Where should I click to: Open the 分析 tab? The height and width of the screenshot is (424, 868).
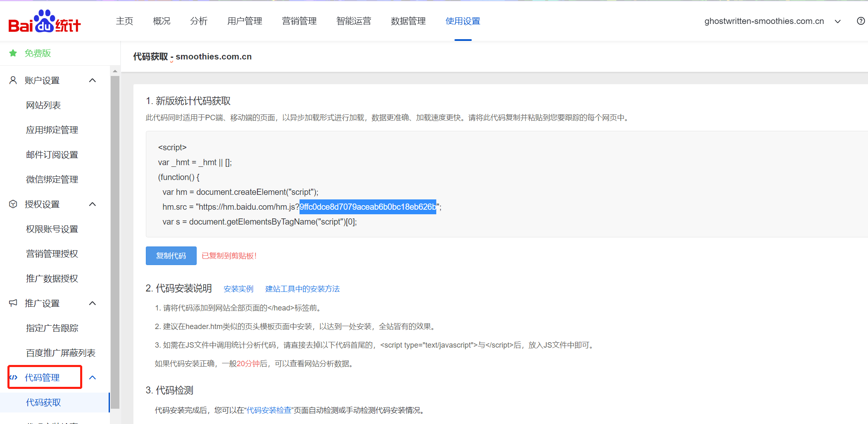pyautogui.click(x=199, y=21)
